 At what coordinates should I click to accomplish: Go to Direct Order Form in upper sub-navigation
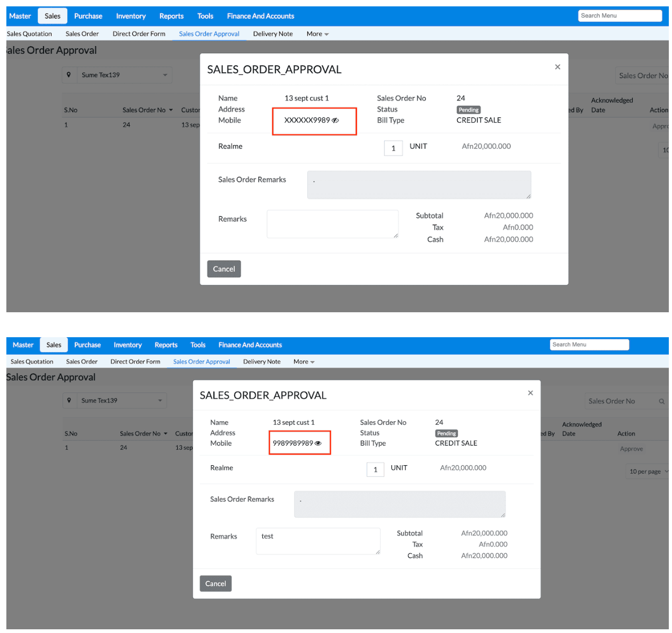tap(139, 34)
